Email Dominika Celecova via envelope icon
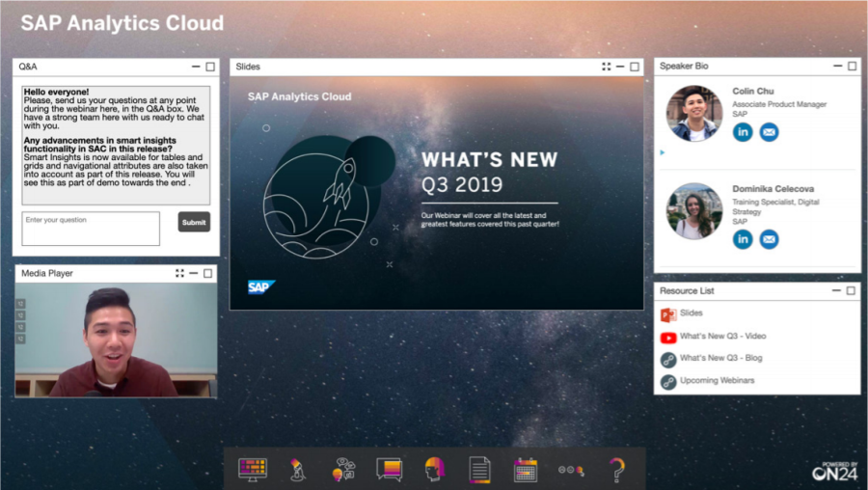Image resolution: width=868 pixels, height=490 pixels. pos(769,239)
